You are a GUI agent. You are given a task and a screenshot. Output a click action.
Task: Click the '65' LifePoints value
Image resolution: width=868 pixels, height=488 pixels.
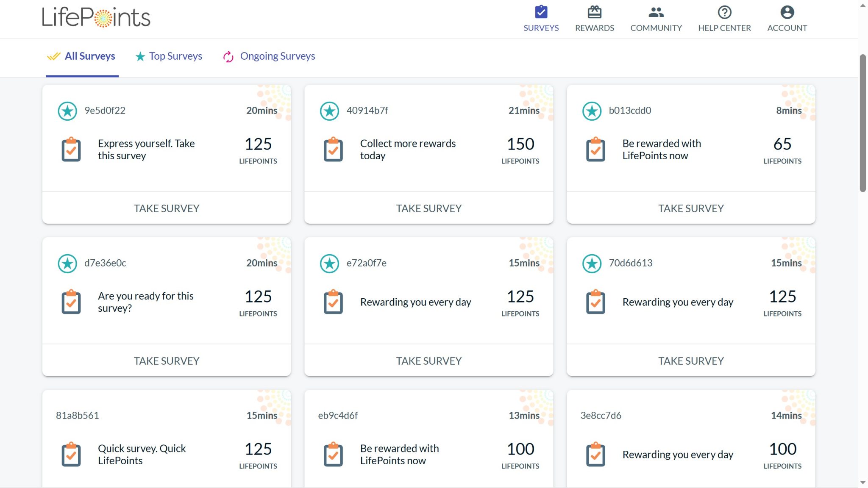pos(782,144)
